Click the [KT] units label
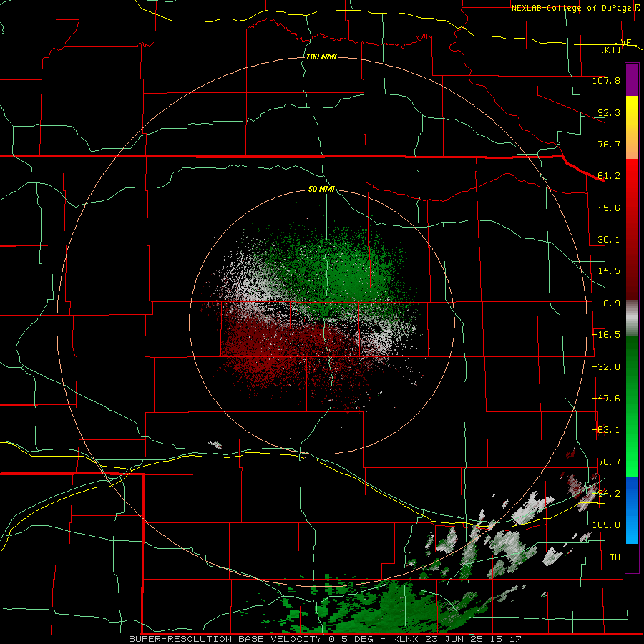 click(x=611, y=49)
